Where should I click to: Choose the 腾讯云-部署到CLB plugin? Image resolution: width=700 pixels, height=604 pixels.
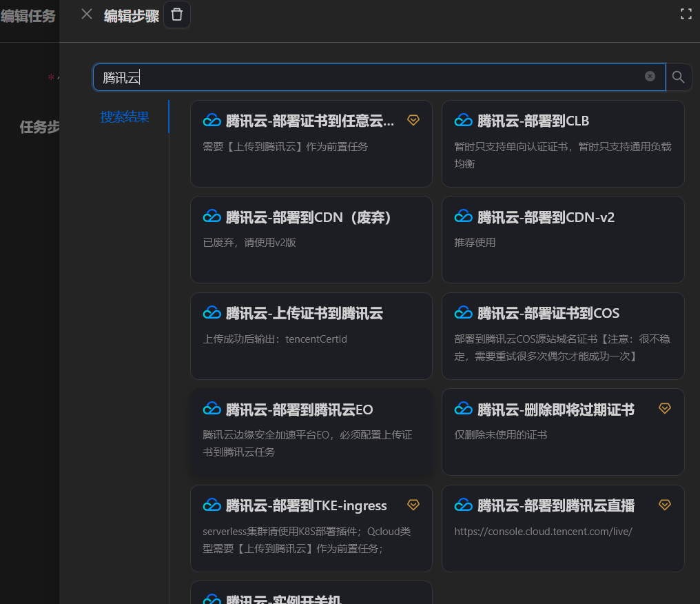(x=563, y=143)
